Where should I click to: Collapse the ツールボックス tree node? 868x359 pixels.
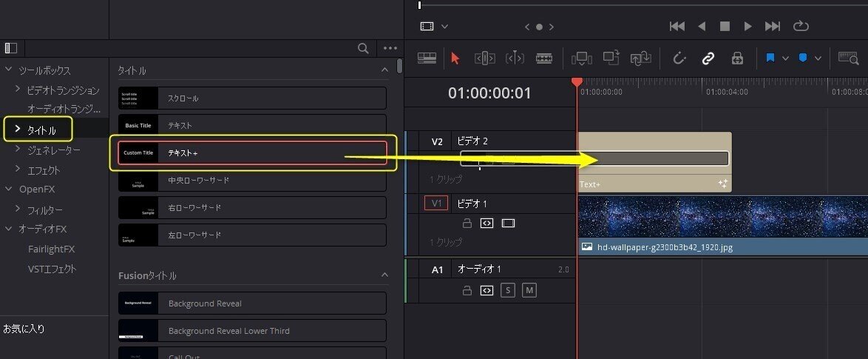(x=8, y=70)
